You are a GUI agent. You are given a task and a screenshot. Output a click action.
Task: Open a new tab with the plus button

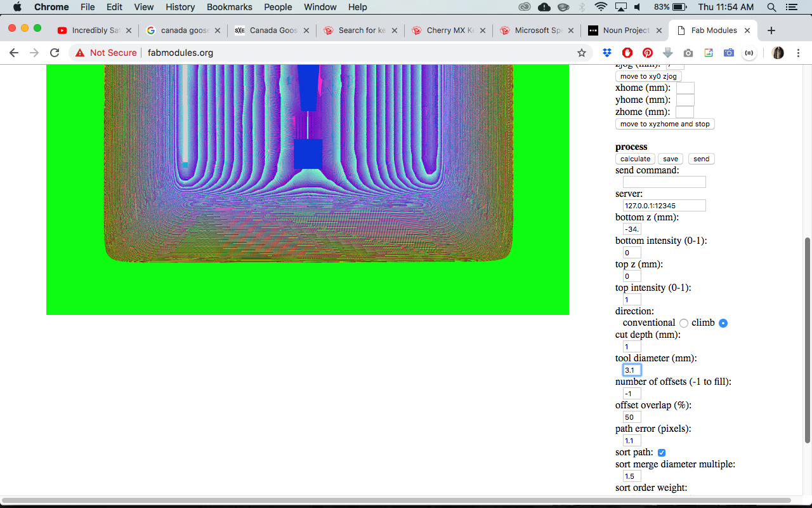point(771,30)
